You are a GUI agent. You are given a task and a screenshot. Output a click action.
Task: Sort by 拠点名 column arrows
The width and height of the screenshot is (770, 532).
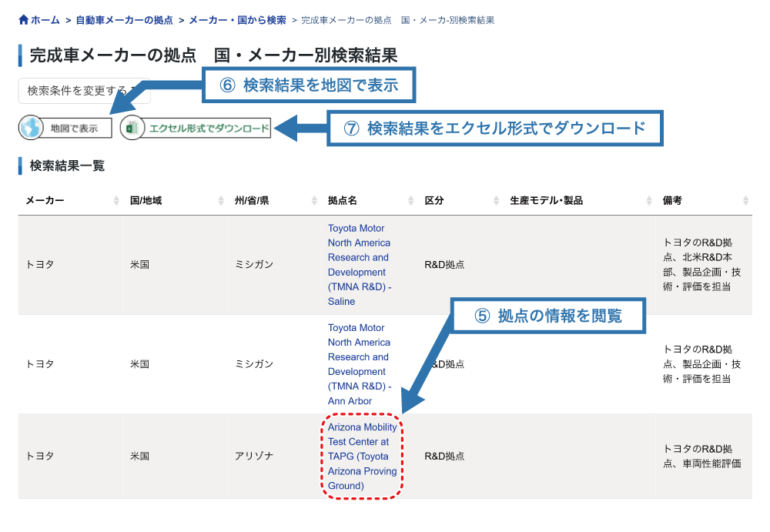coord(411,201)
